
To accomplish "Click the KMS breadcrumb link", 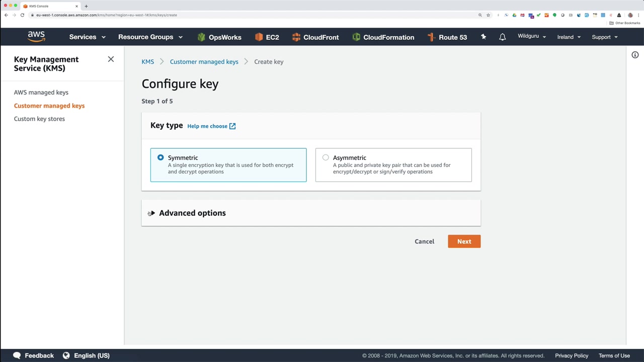I will (x=147, y=62).
